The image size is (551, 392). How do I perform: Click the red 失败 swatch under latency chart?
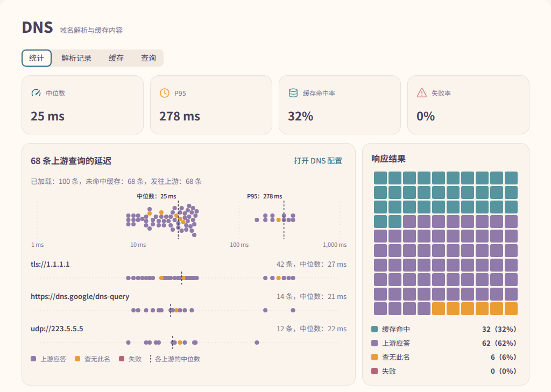coord(122,359)
